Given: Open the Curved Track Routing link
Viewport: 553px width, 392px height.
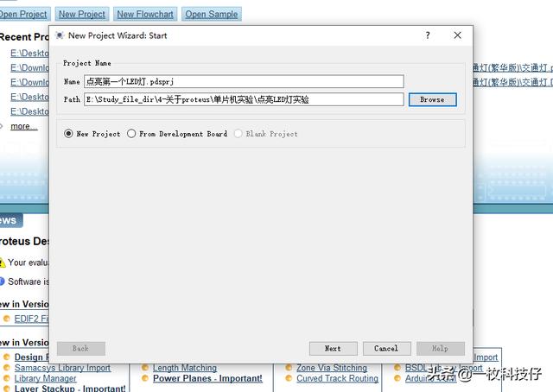Looking at the screenshot, I should pos(337,378).
